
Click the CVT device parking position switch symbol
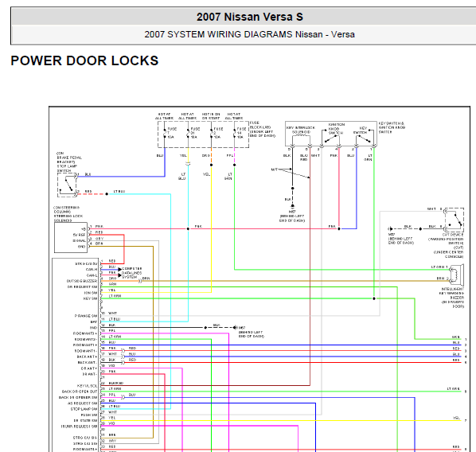coord(455,220)
